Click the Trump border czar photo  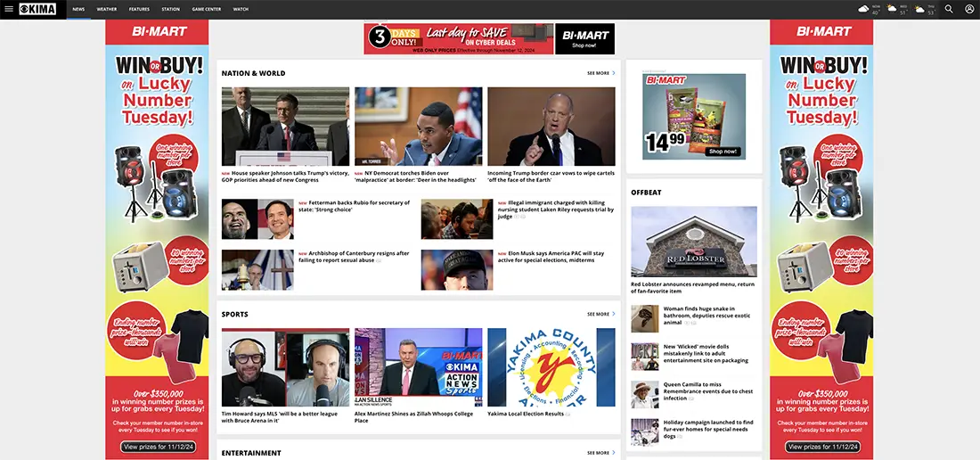(x=551, y=127)
